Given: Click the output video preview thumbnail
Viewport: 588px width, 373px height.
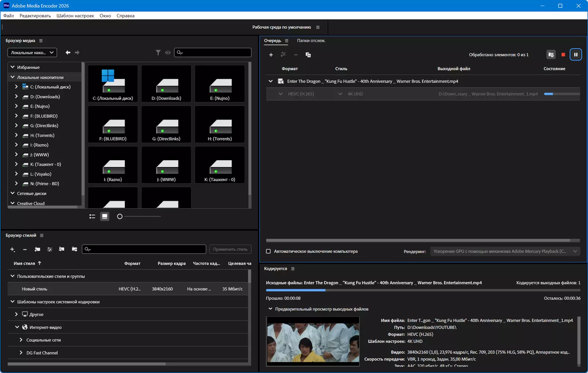Looking at the screenshot, I should pos(313,342).
